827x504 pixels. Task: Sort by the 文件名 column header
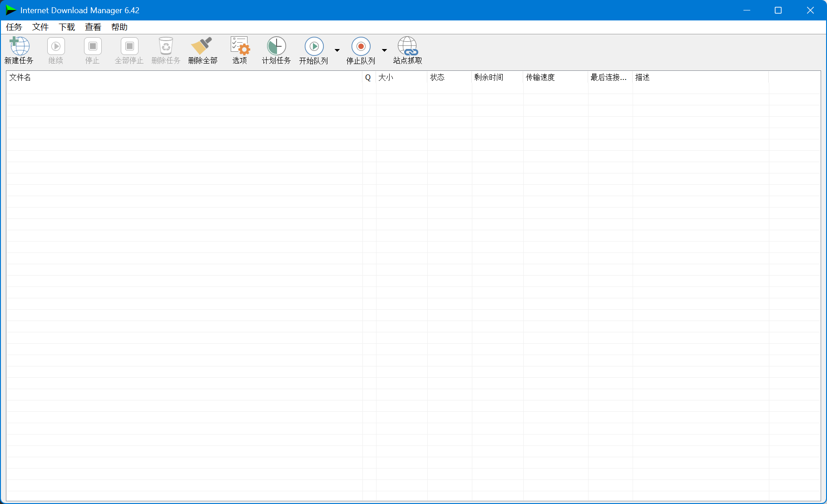point(184,78)
